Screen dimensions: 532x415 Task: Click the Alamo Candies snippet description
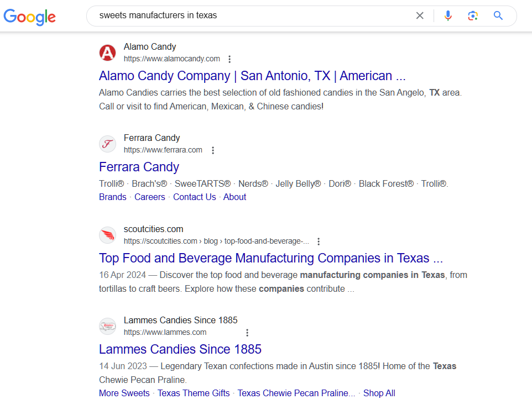click(x=280, y=99)
